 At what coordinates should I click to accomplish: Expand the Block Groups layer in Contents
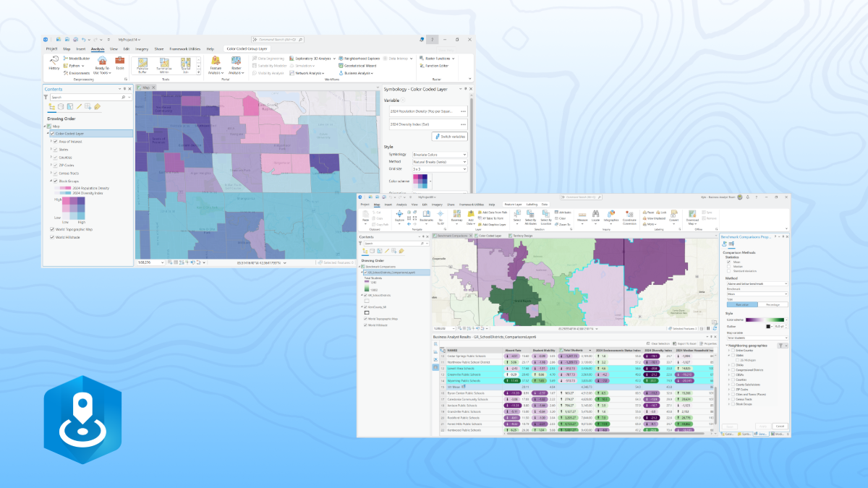(51, 179)
